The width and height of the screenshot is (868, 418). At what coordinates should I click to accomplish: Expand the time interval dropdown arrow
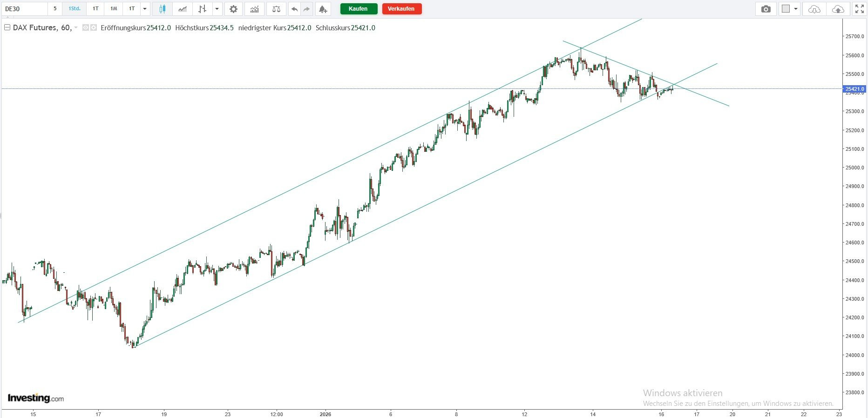pyautogui.click(x=145, y=9)
